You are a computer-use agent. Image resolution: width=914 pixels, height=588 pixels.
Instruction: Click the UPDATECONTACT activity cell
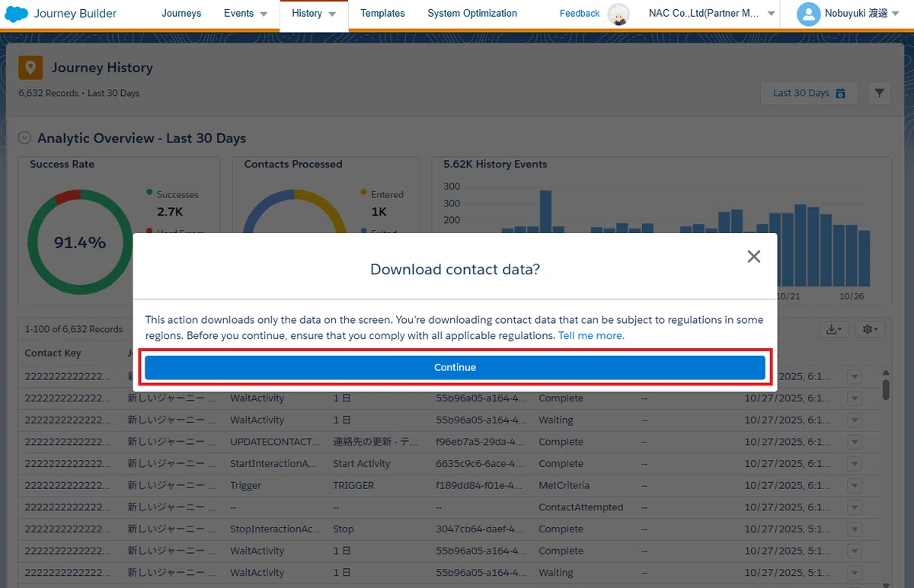coord(276,442)
